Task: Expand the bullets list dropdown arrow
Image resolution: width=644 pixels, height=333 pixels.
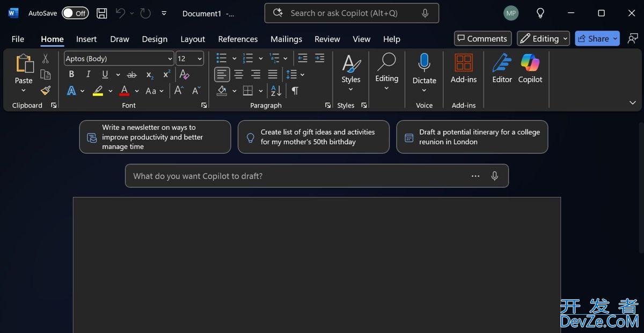Action: (234, 59)
